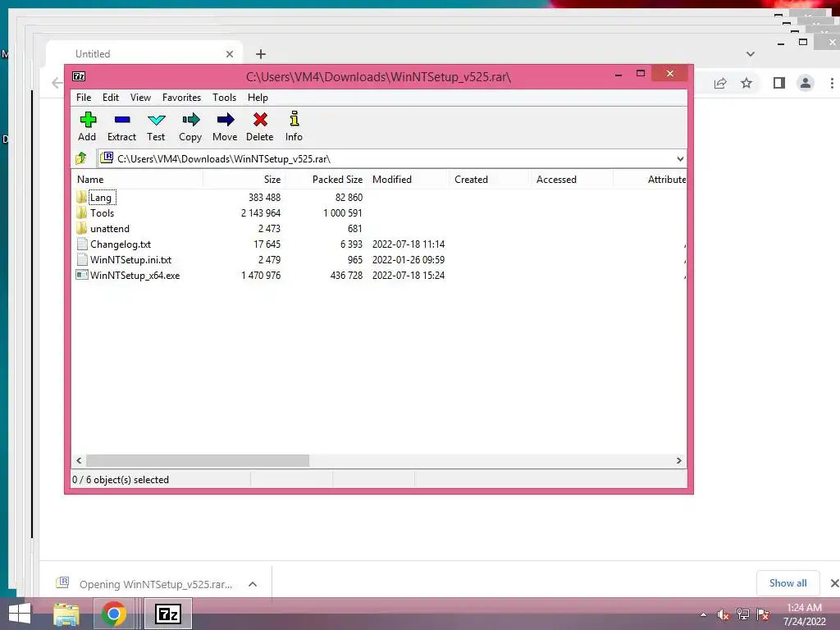Image resolution: width=840 pixels, height=630 pixels.
Task: Click the rar file icon in download bar
Action: [x=62, y=583]
